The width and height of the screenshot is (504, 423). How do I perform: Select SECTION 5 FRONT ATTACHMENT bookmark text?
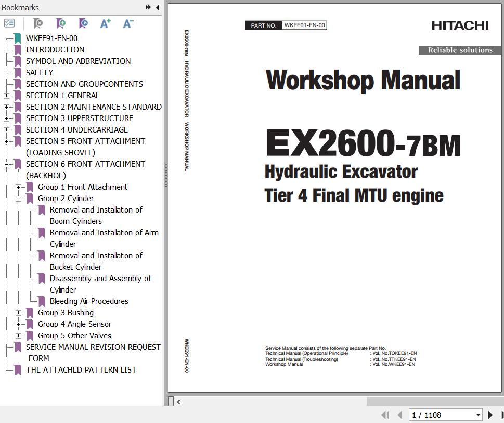tap(85, 147)
